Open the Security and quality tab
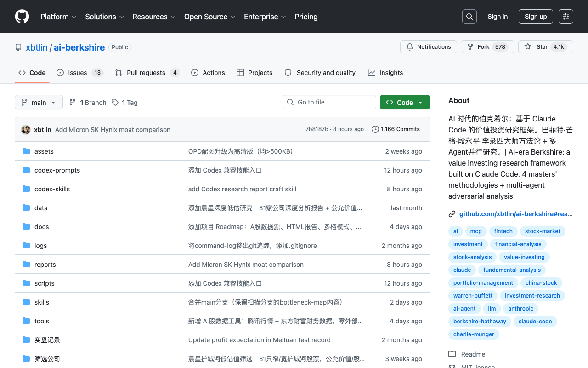Viewport: 588px width, 368px height. pos(320,73)
